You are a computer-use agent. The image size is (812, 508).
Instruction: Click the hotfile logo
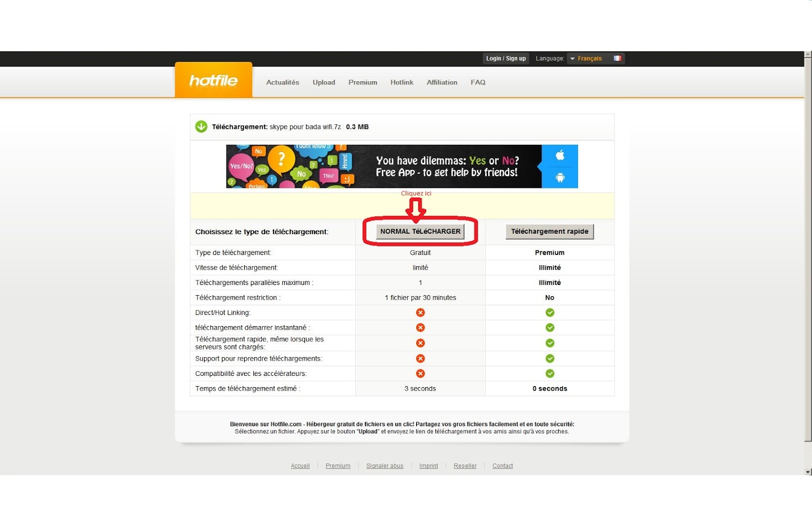pos(214,80)
